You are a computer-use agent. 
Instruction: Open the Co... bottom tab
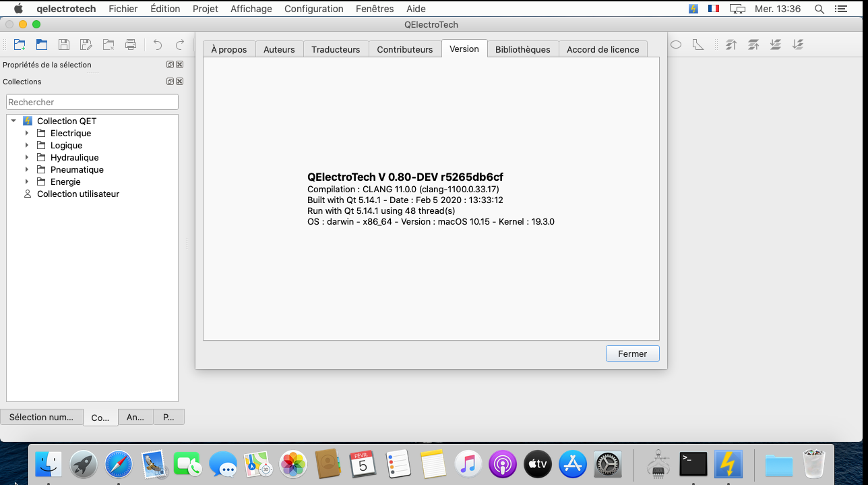click(100, 418)
